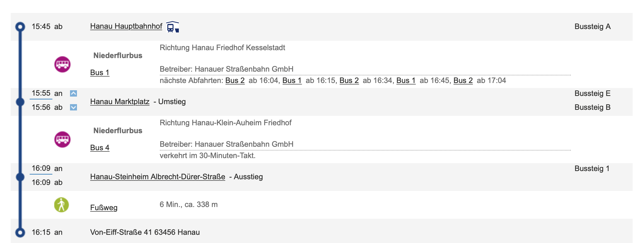The image size is (644, 243).
Task: Open the Hanau Marktplatz stop link
Action: (120, 102)
